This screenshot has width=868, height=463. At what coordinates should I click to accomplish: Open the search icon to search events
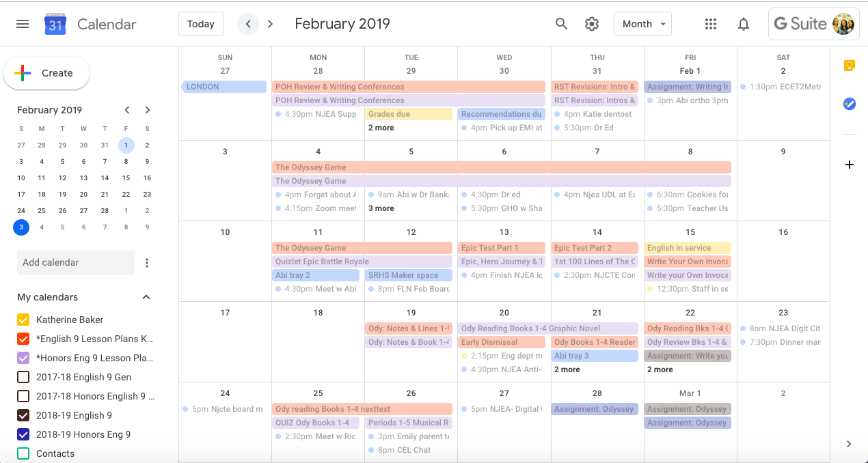[x=561, y=24]
